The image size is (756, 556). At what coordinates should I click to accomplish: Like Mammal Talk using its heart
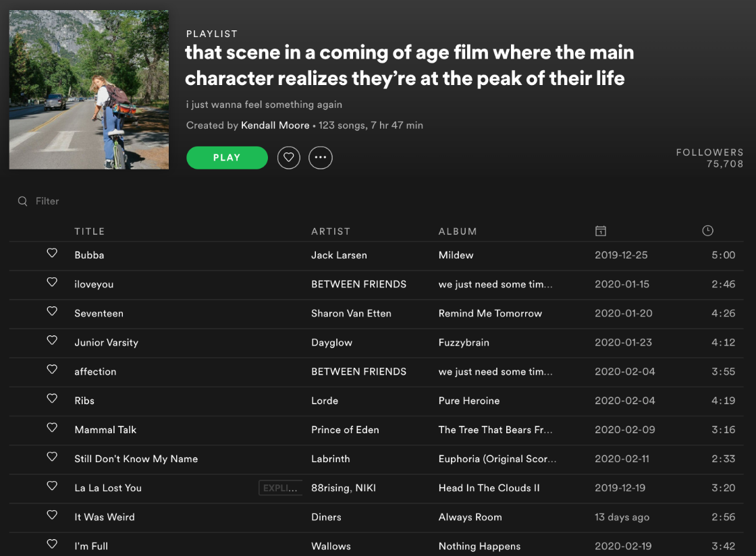[52, 427]
